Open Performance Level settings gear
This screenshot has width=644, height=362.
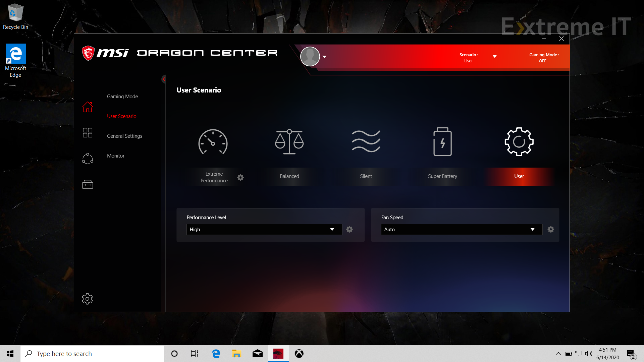[x=350, y=229]
